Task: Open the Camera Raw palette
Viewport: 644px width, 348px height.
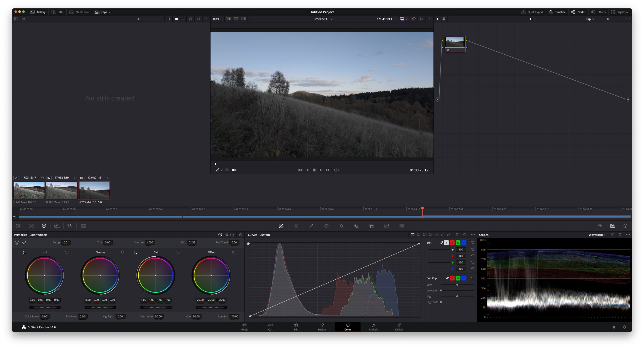Action: tap(18, 226)
